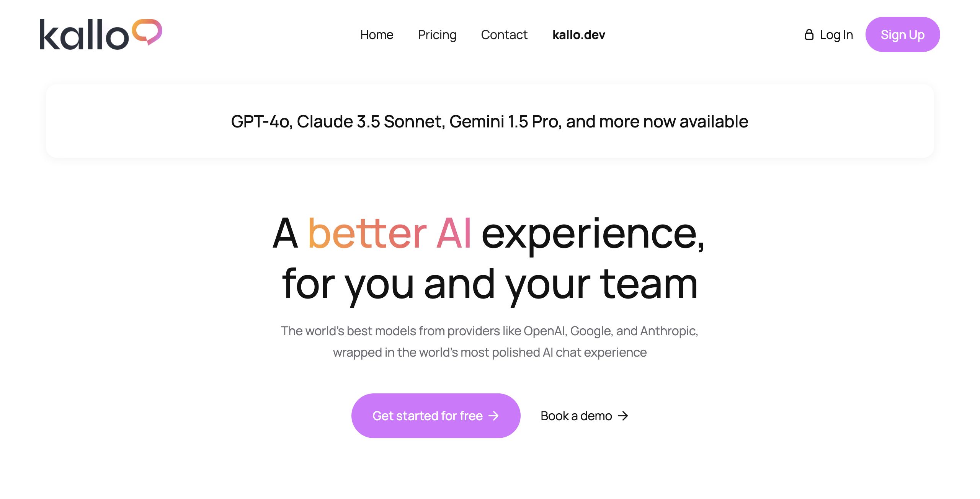Click the gradient "better AI" headline text
This screenshot has height=499, width=980.
click(389, 233)
